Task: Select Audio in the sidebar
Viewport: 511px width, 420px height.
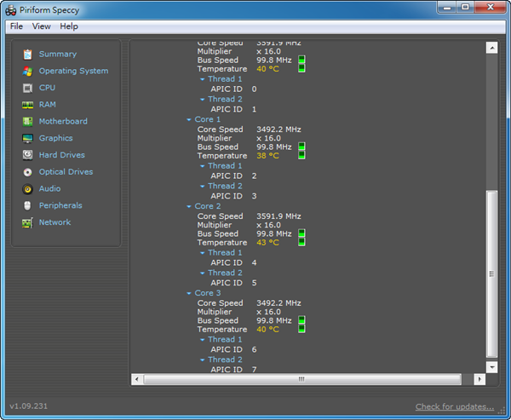Action: tap(50, 188)
